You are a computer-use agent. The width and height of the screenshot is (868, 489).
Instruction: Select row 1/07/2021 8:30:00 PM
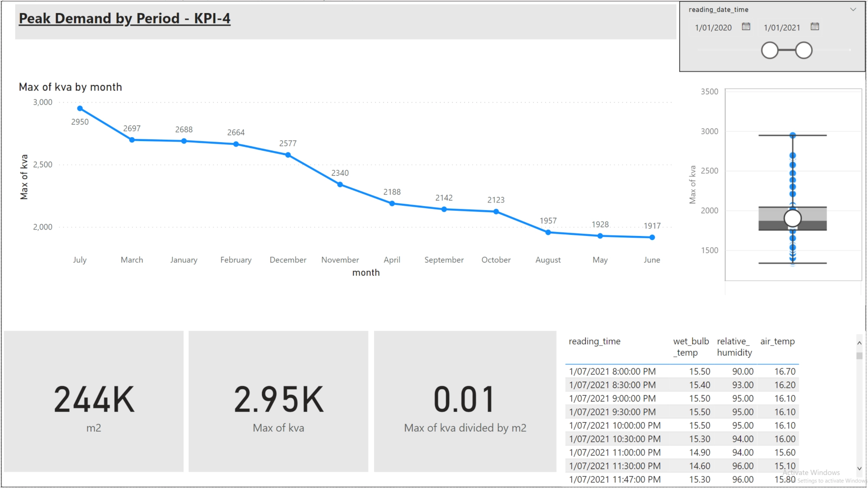point(682,385)
